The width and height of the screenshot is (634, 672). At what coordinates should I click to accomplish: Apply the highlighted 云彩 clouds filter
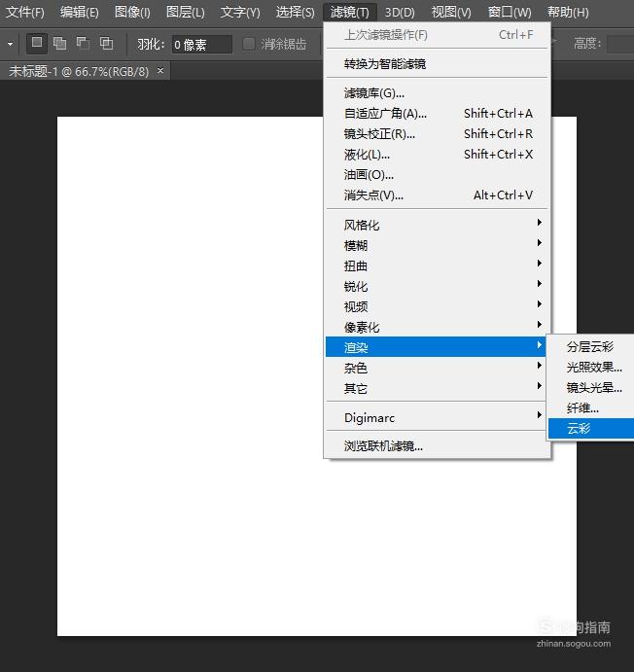point(591,428)
